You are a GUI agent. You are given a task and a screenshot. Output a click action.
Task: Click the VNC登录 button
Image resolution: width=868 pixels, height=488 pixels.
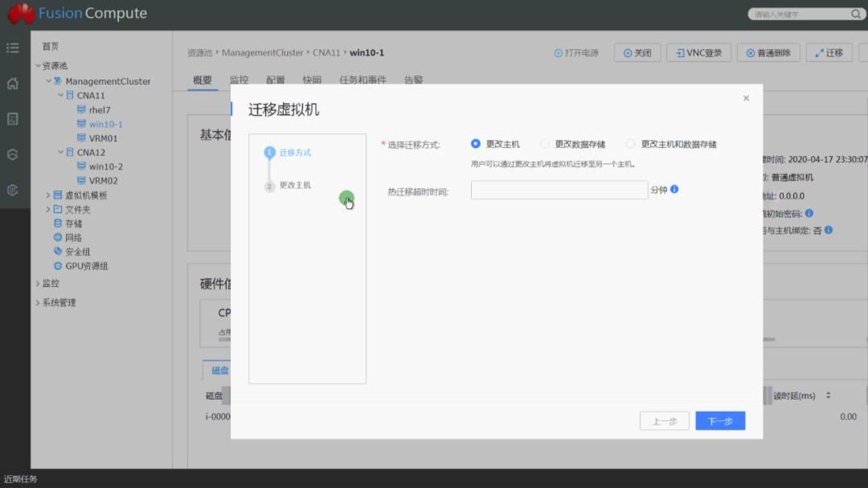[x=698, y=52]
